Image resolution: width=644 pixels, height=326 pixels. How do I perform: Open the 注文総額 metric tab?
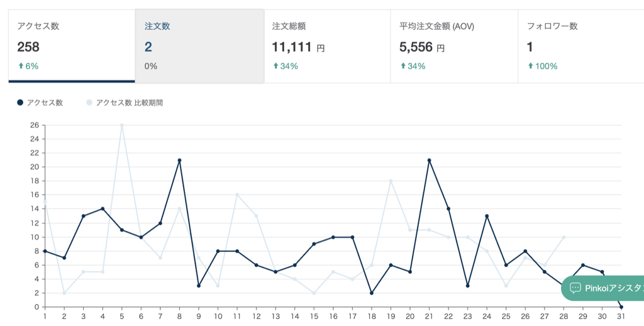327,46
